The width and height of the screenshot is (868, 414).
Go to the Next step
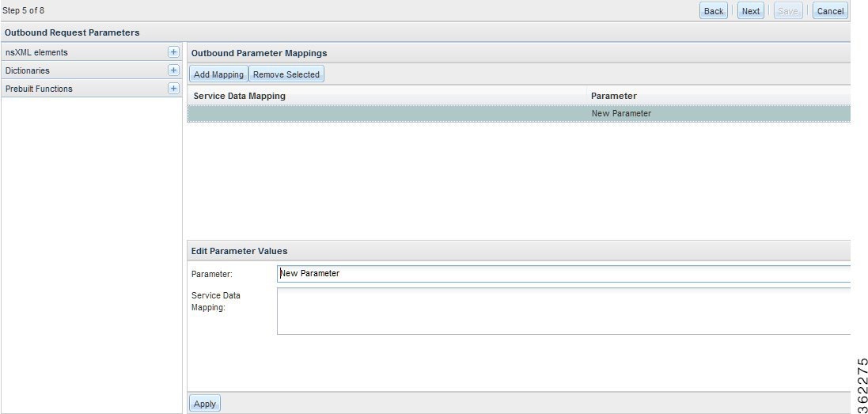751,11
